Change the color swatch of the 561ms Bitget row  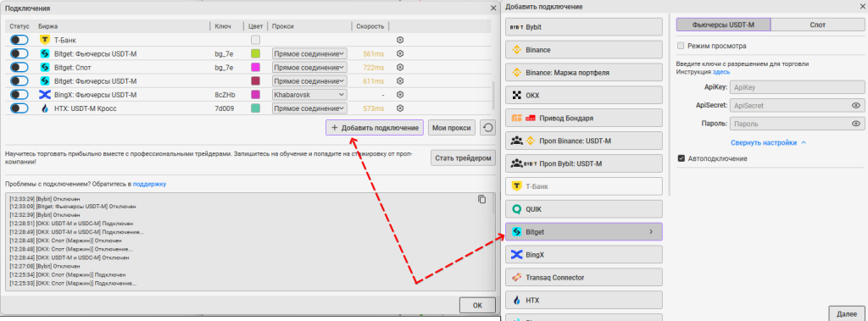point(255,53)
